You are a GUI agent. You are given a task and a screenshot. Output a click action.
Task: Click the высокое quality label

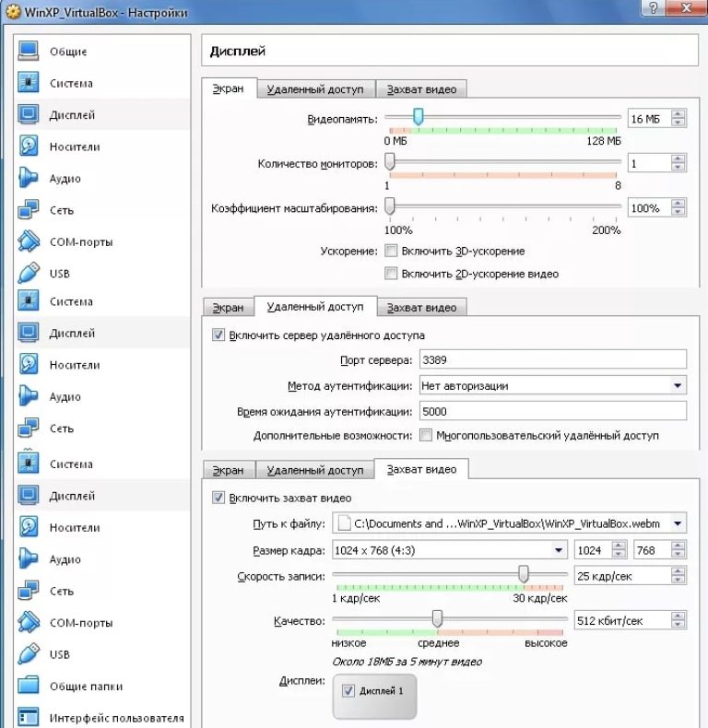click(546, 643)
